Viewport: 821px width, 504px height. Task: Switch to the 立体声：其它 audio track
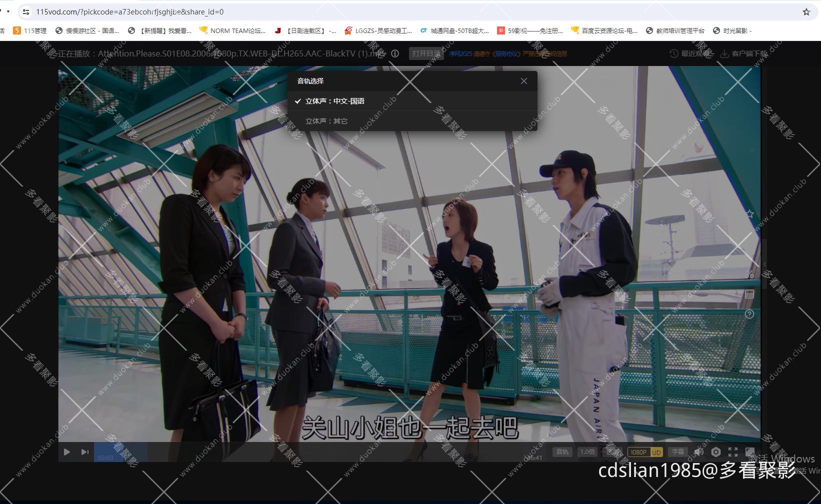point(326,121)
